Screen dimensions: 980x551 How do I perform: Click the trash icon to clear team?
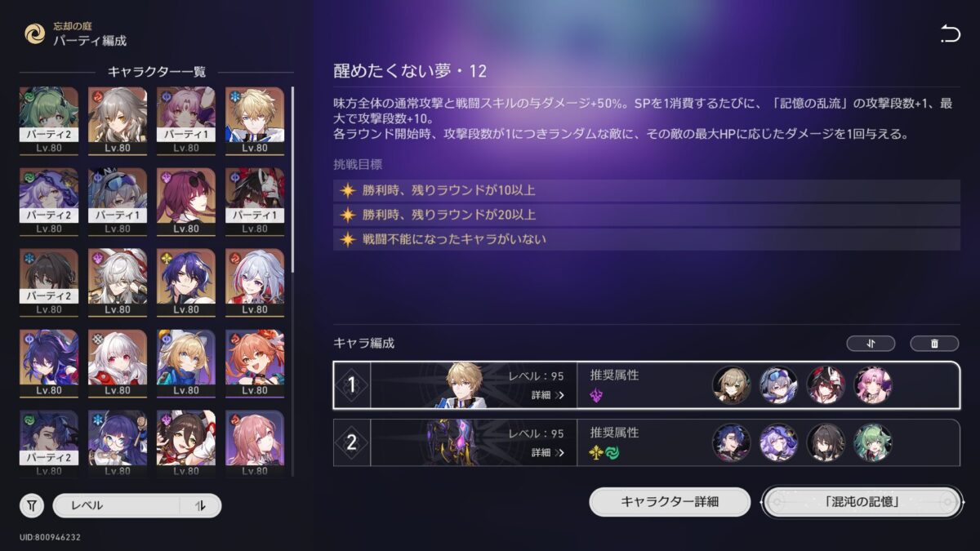[934, 344]
